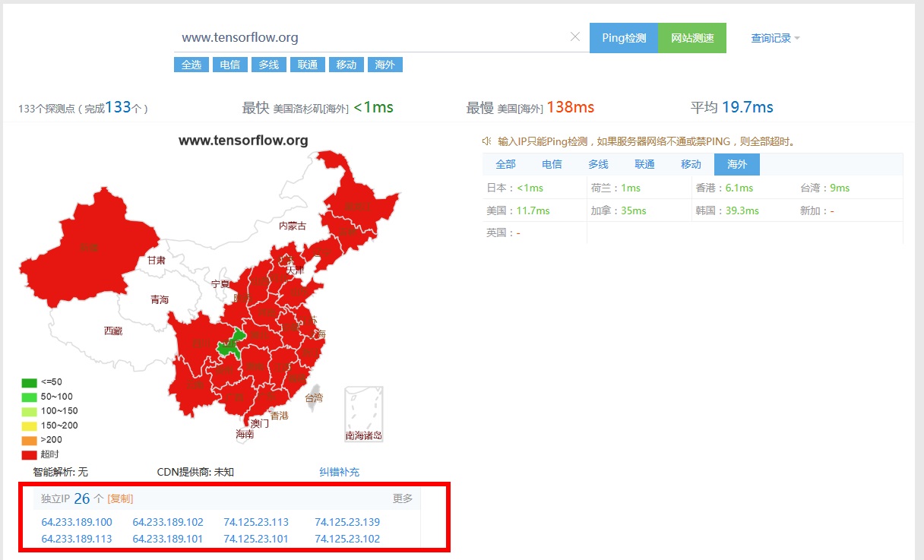The image size is (924, 560).
Task: Toggle the 海外 filter under the search box
Action: point(384,65)
